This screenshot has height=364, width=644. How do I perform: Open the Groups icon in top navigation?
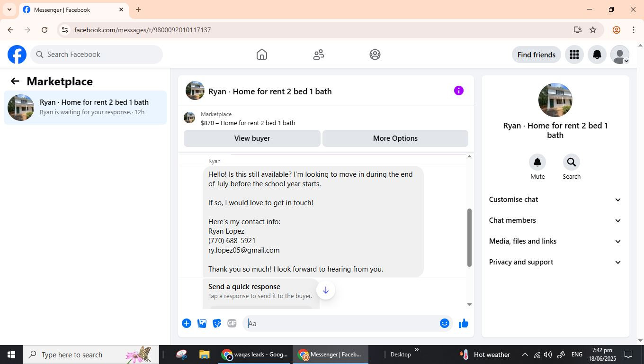[375, 55]
